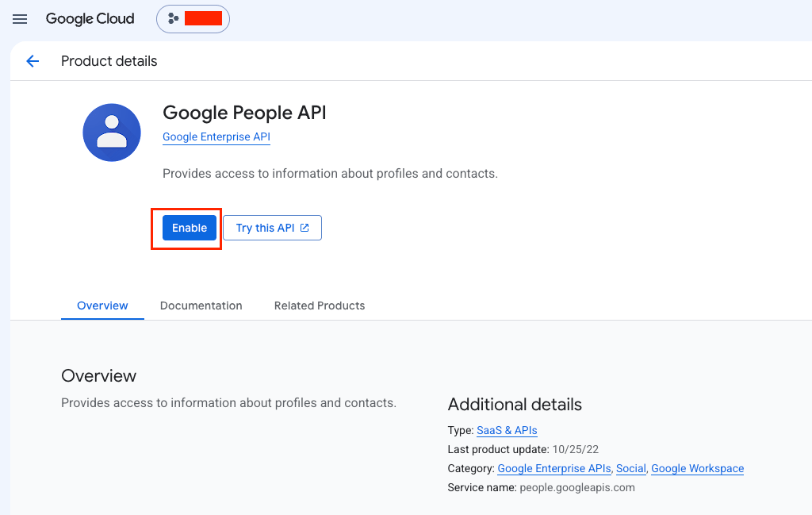Open the hamburger navigation menu
Image resolution: width=812 pixels, height=515 pixels.
(x=20, y=19)
